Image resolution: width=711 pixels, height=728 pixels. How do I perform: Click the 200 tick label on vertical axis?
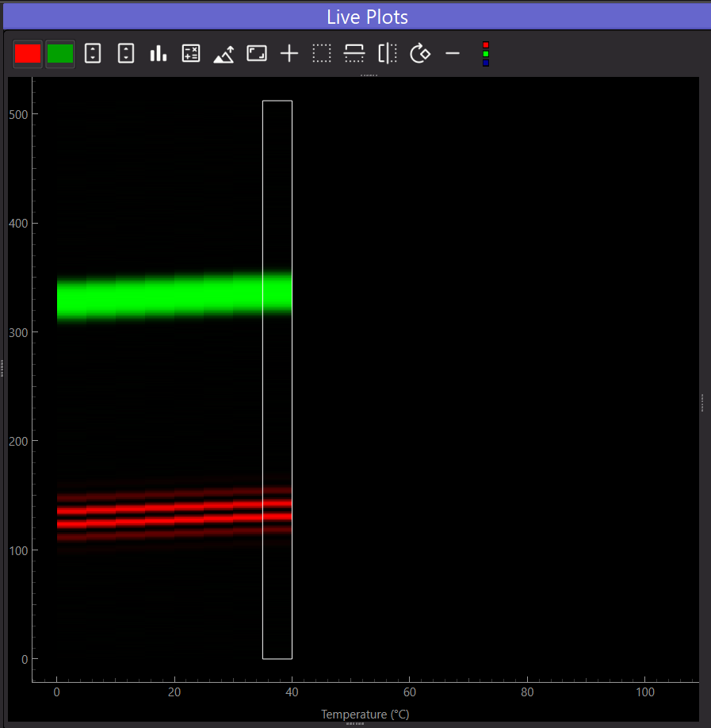(18, 441)
